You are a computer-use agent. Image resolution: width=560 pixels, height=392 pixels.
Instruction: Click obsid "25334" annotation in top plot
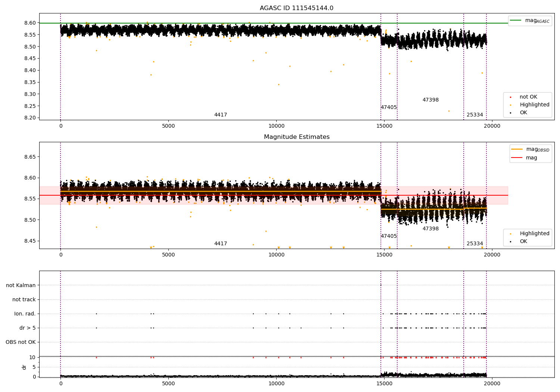[475, 115]
